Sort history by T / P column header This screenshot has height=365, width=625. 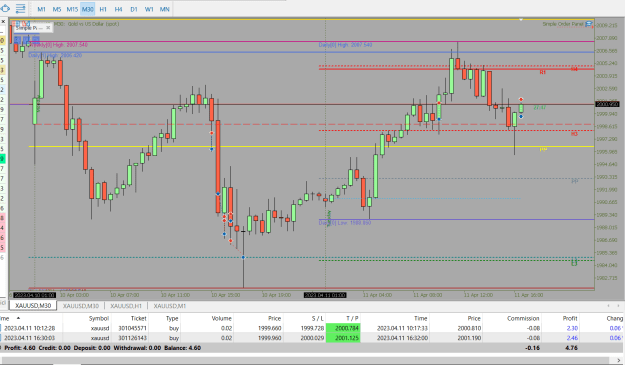[352, 318]
